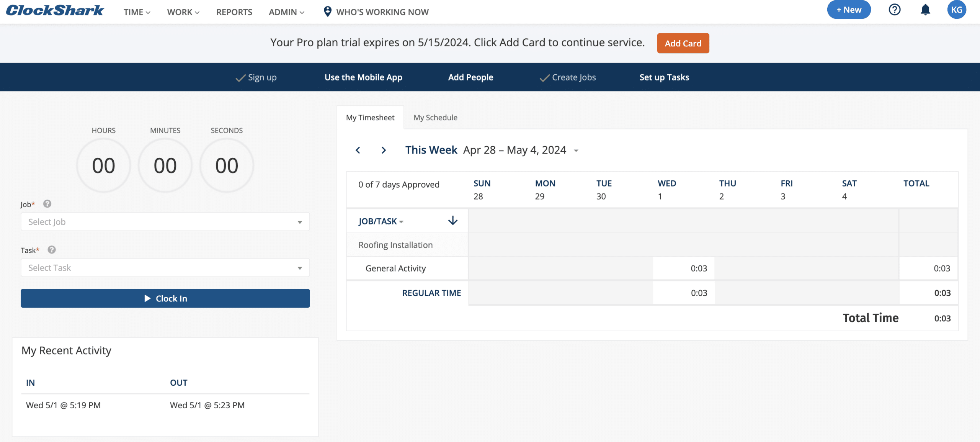This screenshot has height=442, width=980.
Task: Click the THU 2 column header
Action: pos(727,190)
